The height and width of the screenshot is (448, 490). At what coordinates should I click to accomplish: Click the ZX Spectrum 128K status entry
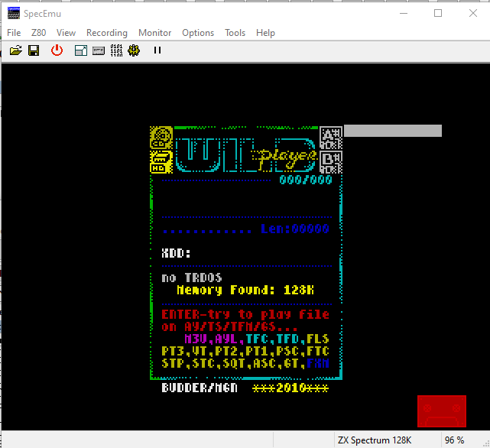tap(375, 440)
